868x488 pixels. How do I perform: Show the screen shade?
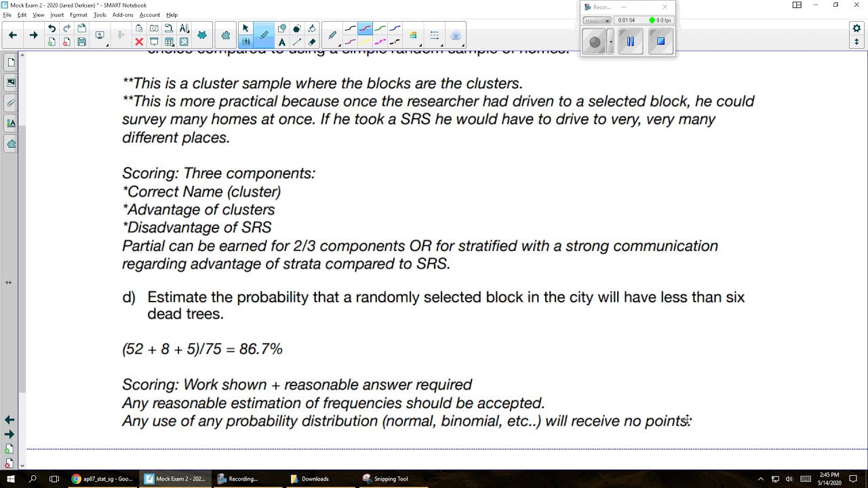154,42
